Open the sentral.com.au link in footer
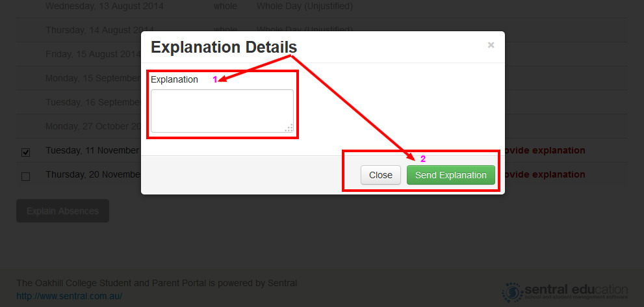 coord(70,296)
